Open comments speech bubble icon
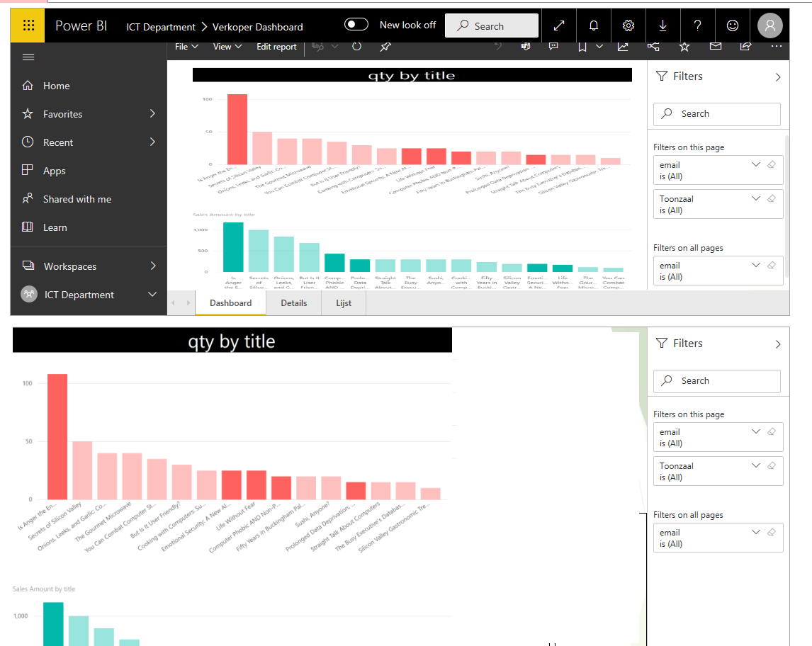The image size is (812, 646). click(553, 47)
